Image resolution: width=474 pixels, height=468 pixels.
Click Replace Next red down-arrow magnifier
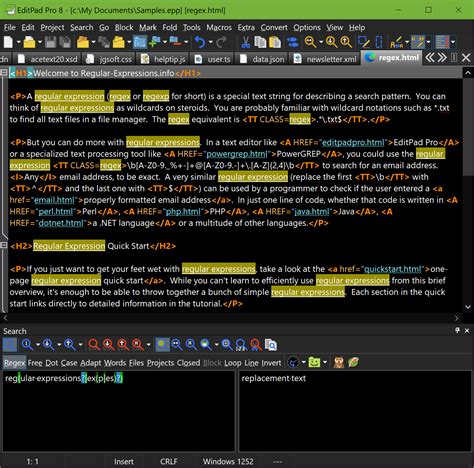[x=108, y=344]
